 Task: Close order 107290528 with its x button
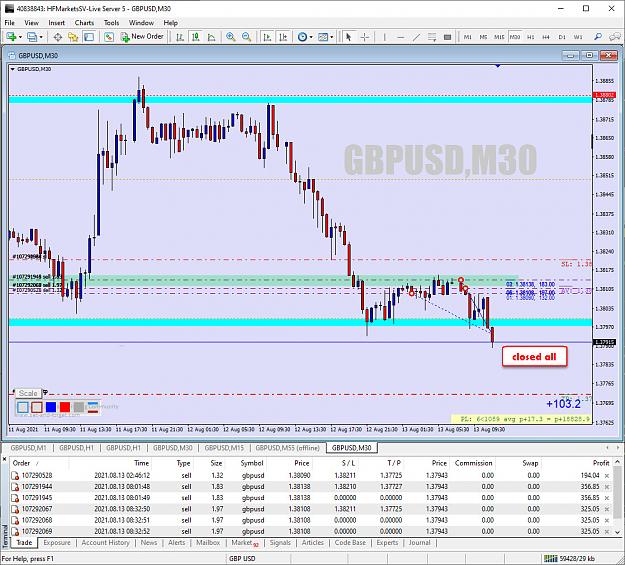tap(607, 475)
